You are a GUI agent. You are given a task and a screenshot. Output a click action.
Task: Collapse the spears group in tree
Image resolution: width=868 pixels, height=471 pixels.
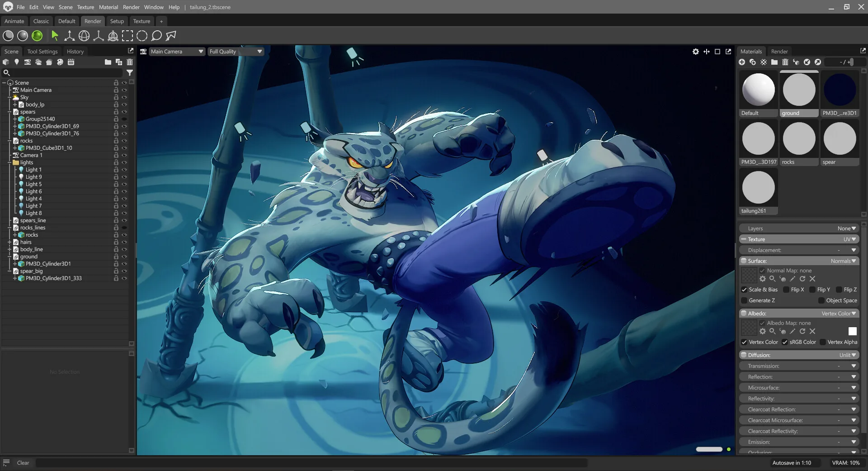9,112
